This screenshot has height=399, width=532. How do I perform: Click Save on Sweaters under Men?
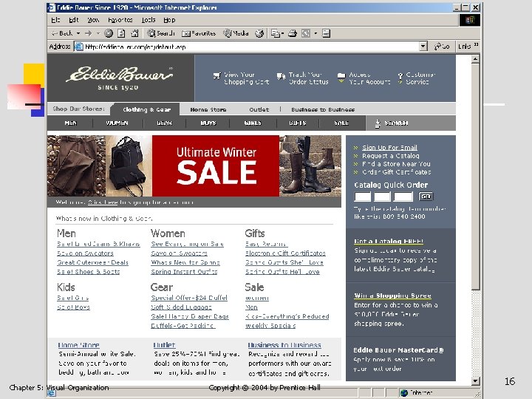click(x=85, y=253)
